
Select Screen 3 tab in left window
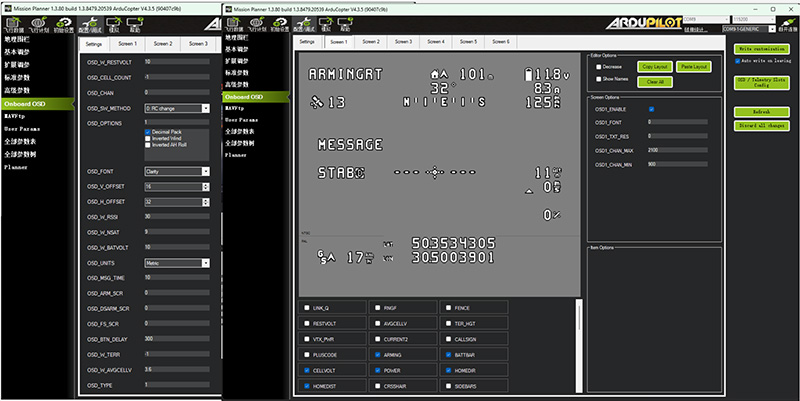click(x=198, y=44)
